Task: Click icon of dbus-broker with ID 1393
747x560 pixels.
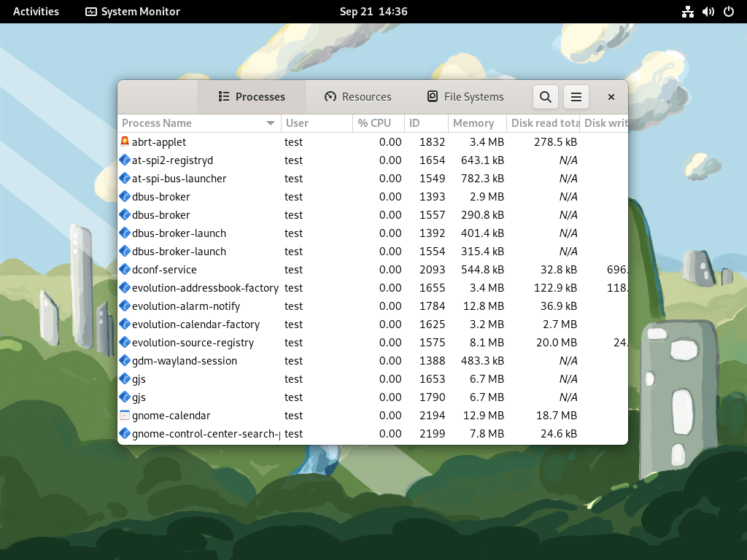Action: point(125,196)
